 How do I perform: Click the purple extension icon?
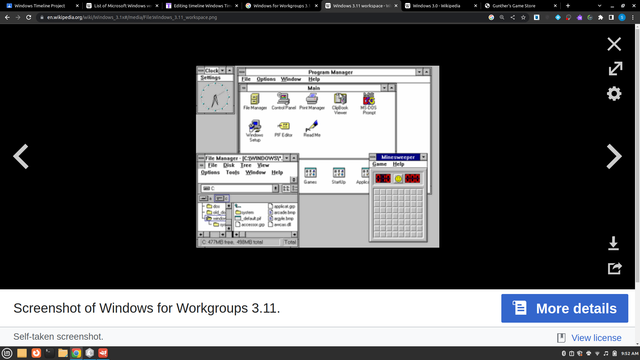(x=579, y=18)
